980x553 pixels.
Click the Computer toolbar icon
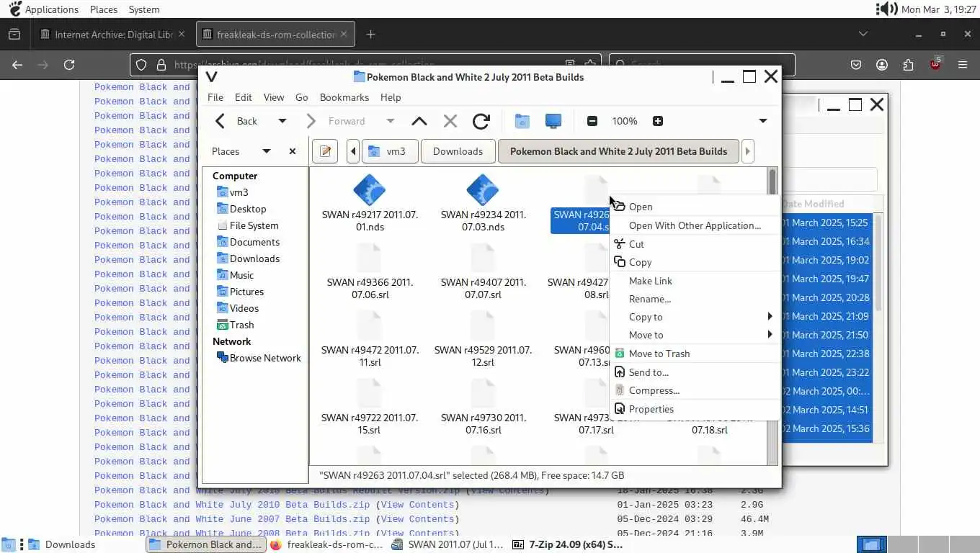(553, 121)
